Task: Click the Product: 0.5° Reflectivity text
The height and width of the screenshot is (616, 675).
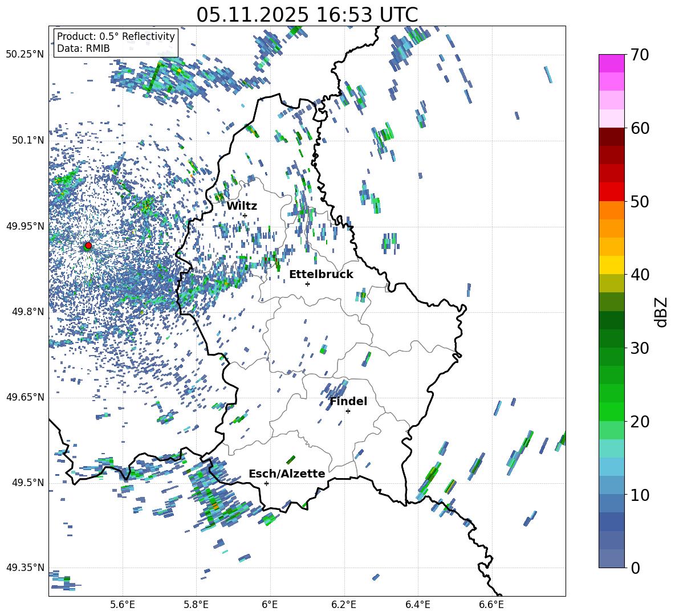Action: (116, 36)
